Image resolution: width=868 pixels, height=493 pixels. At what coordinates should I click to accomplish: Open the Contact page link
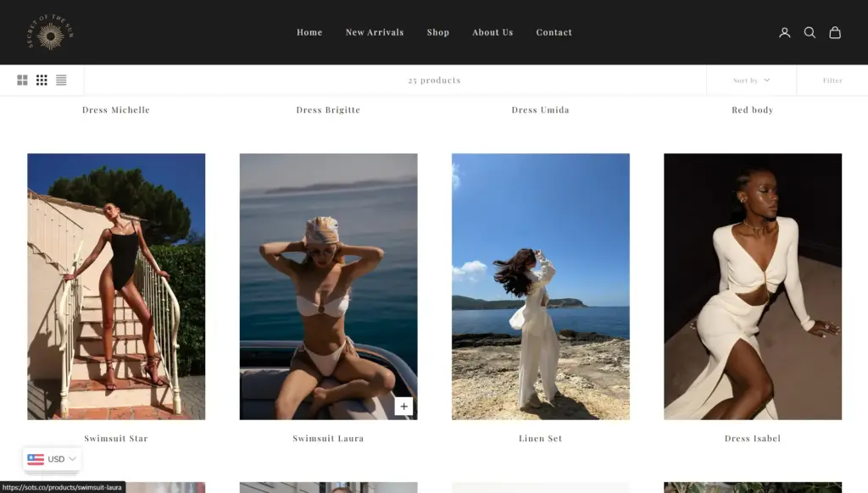(x=554, y=32)
